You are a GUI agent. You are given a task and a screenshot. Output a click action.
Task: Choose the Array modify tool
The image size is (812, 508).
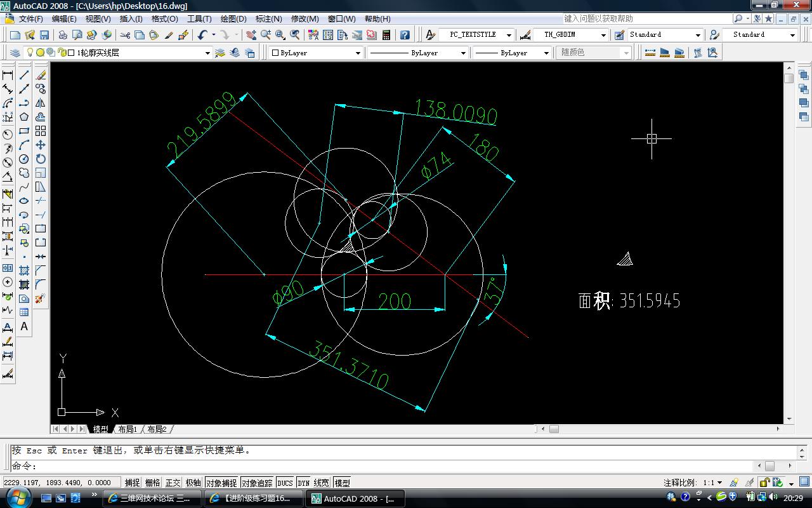point(41,131)
